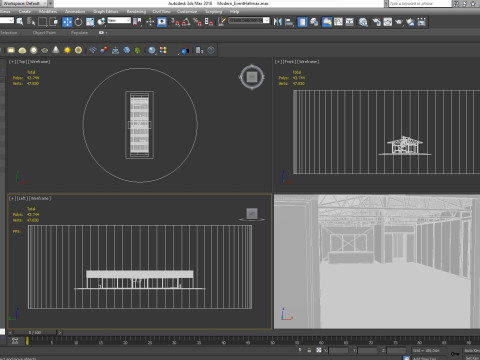
Task: Open the Animation menu
Action: pyautogui.click(x=75, y=11)
